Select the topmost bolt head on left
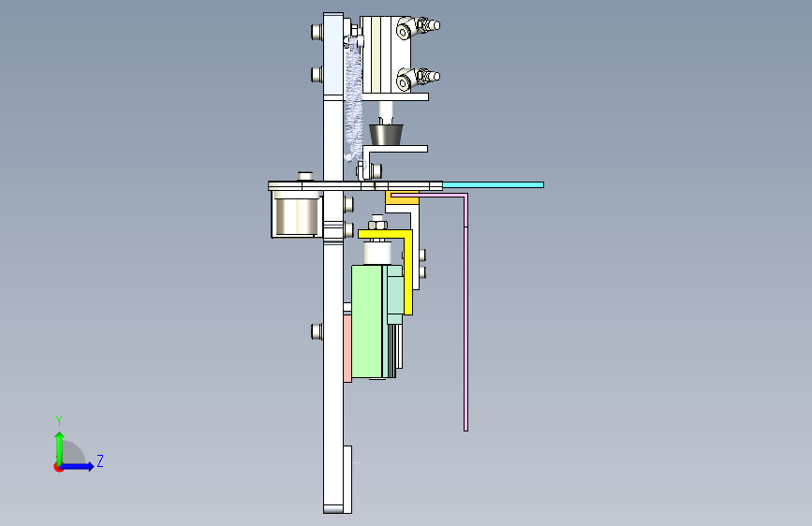This screenshot has height=526, width=812. tap(317, 32)
